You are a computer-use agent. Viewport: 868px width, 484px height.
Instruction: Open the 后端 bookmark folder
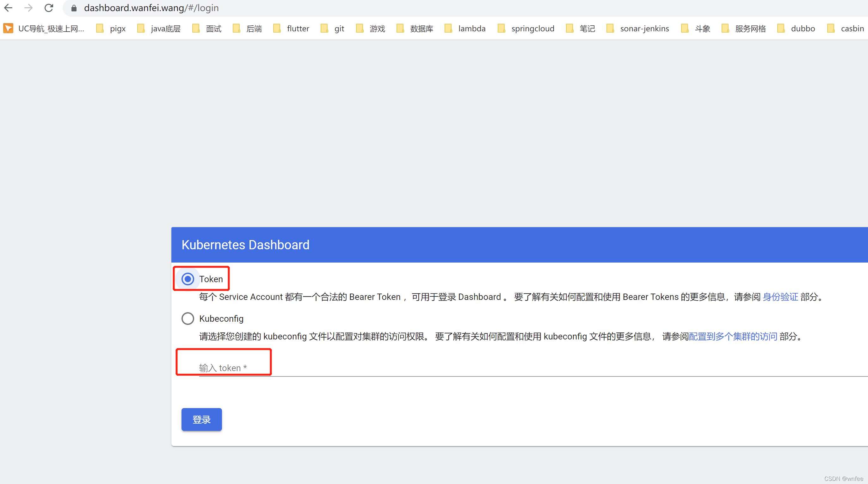[247, 28]
